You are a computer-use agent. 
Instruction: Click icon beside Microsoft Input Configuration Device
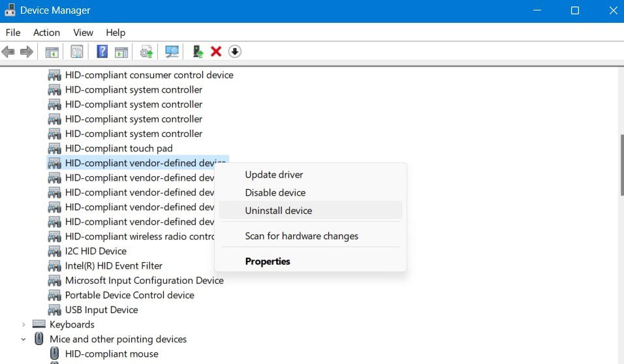(x=55, y=281)
